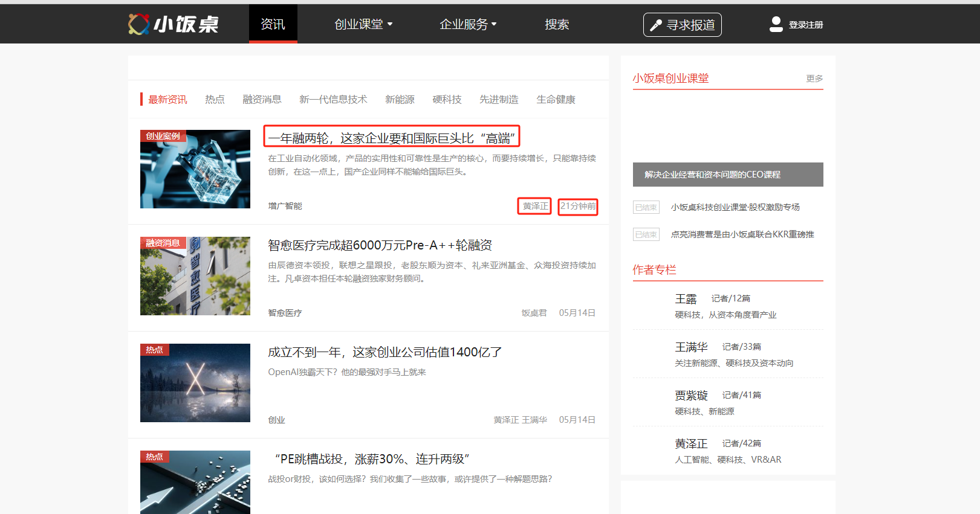Open author 黄泽正 column in sidebar
Viewport: 980px width, 514px height.
691,443
